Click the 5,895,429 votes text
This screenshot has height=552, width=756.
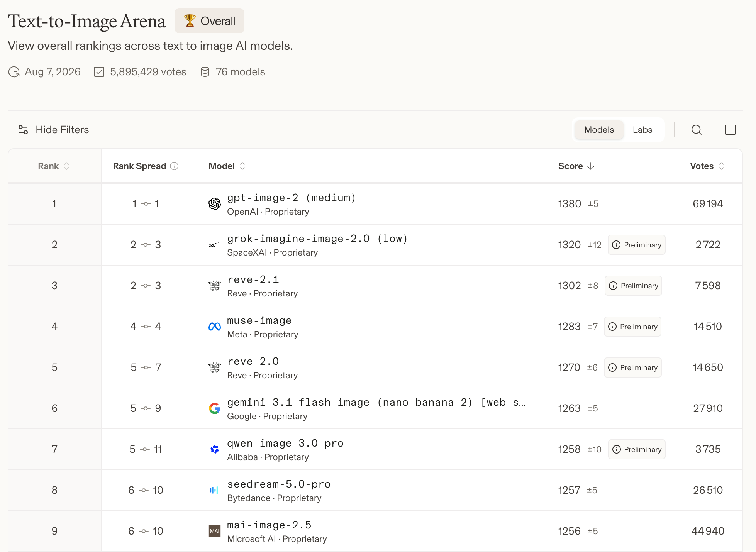[148, 72]
